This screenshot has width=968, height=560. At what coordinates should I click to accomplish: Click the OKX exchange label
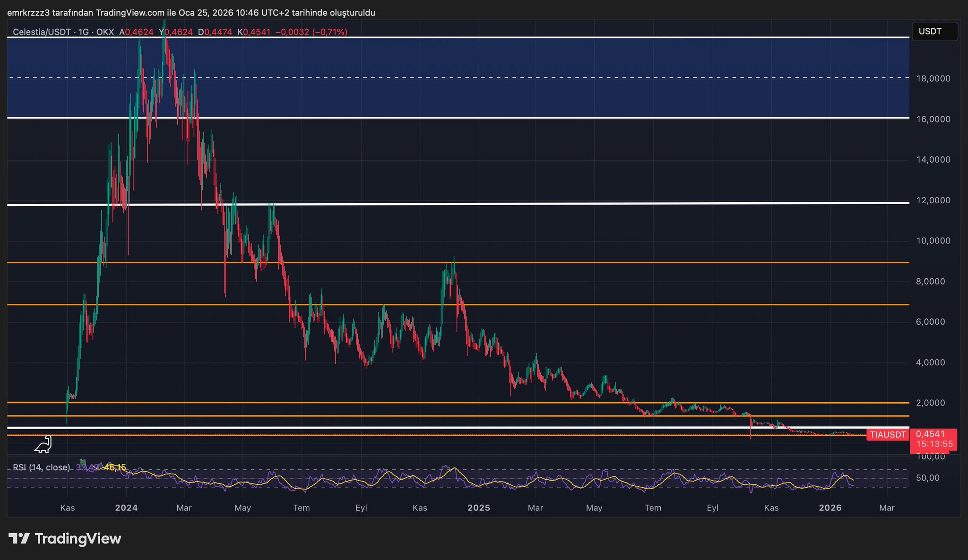104,32
